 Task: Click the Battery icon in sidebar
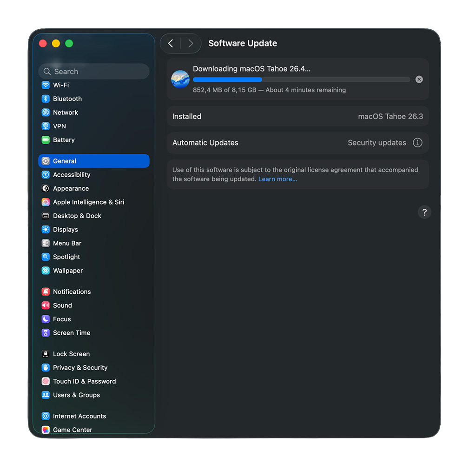(46, 139)
